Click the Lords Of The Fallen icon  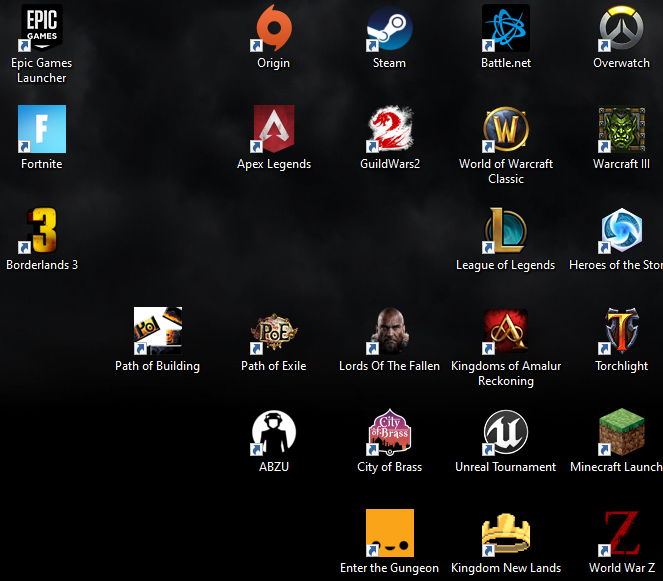(x=389, y=331)
